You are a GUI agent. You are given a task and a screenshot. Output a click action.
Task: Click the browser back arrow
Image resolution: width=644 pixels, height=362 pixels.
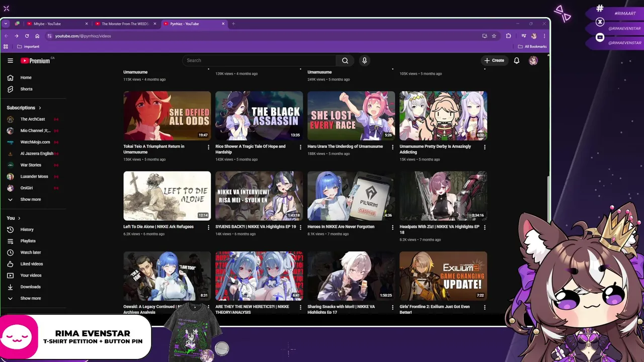point(6,36)
